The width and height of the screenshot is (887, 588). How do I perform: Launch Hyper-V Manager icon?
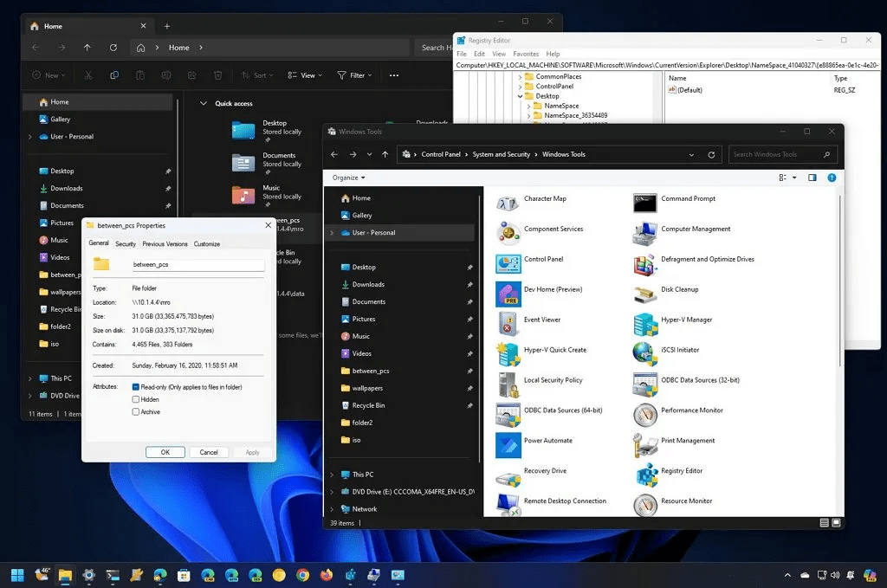[645, 324]
